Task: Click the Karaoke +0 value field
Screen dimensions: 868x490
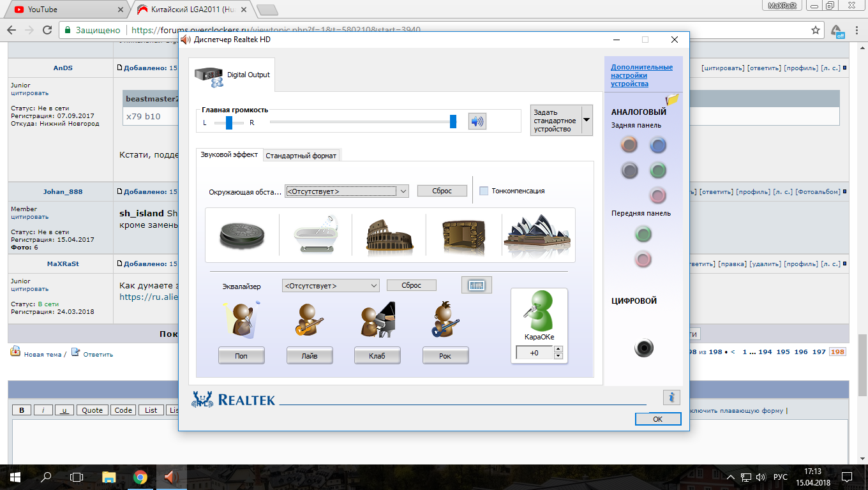Action: pyautogui.click(x=534, y=353)
